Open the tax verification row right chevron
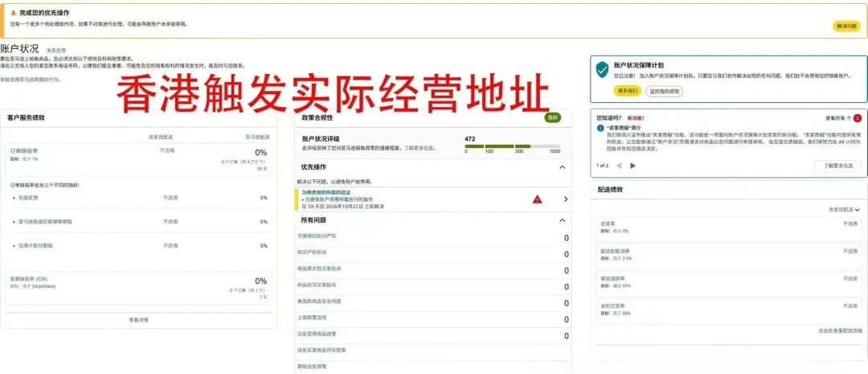868x374 pixels. [x=566, y=199]
